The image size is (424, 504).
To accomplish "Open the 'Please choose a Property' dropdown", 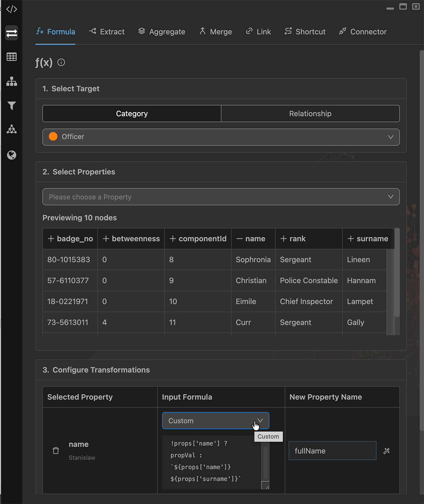I will pyautogui.click(x=221, y=197).
